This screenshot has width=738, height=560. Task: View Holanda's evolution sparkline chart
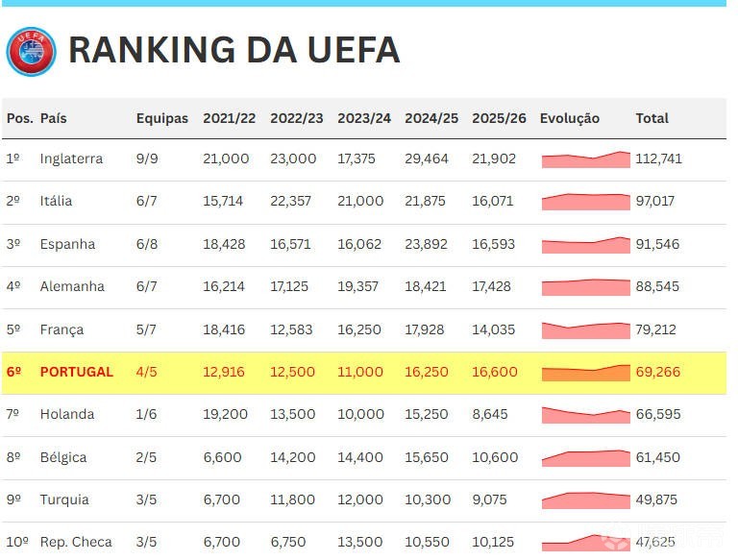[x=585, y=415]
